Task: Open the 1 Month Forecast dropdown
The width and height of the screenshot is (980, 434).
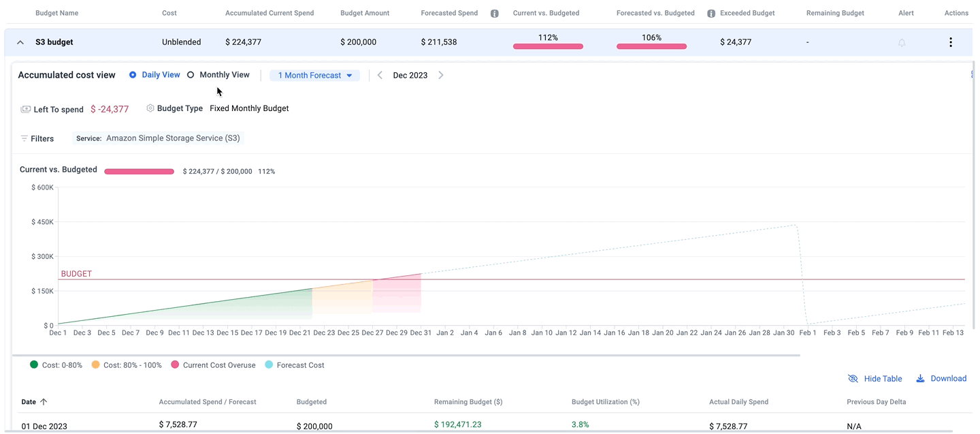Action: (x=314, y=76)
